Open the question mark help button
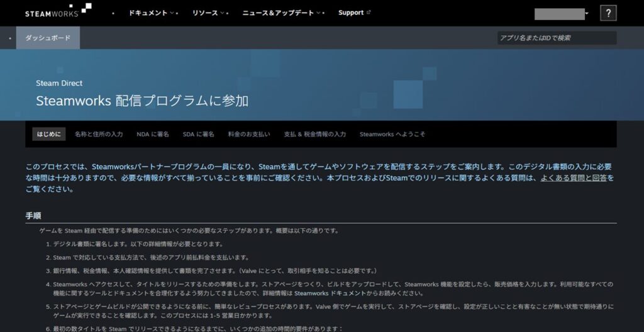Screen dimensions: 644x332 (x=608, y=13)
